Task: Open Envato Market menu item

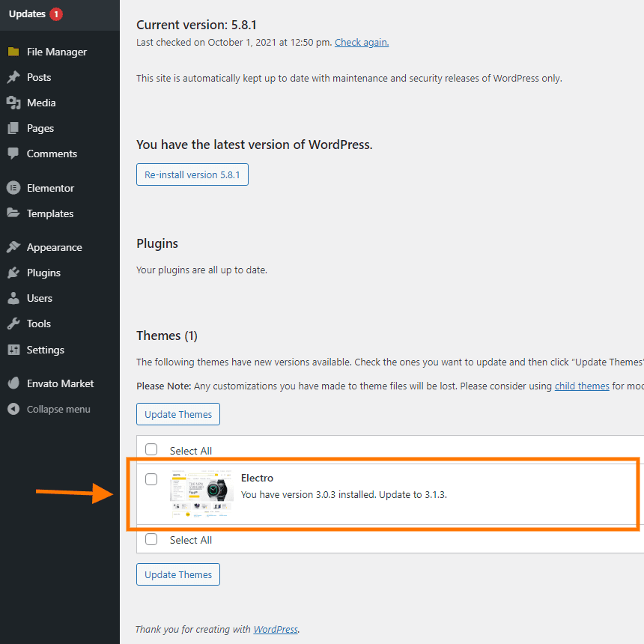Action: click(61, 383)
